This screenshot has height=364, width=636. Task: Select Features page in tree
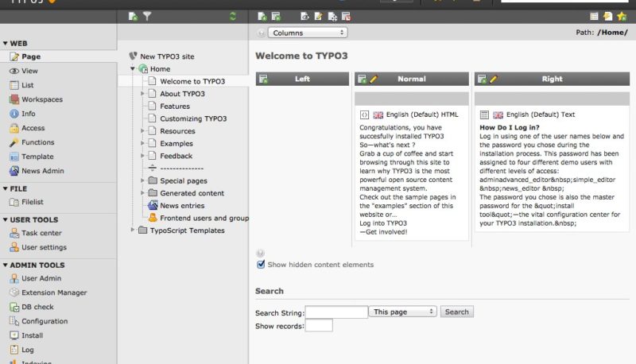pos(175,106)
